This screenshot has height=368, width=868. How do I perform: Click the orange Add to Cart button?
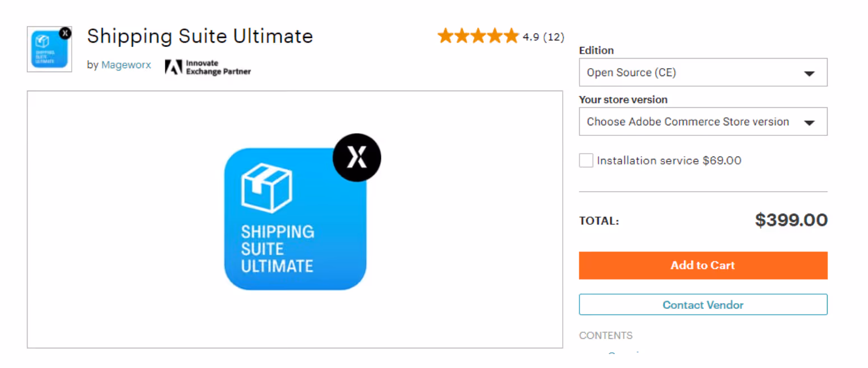[x=703, y=266]
